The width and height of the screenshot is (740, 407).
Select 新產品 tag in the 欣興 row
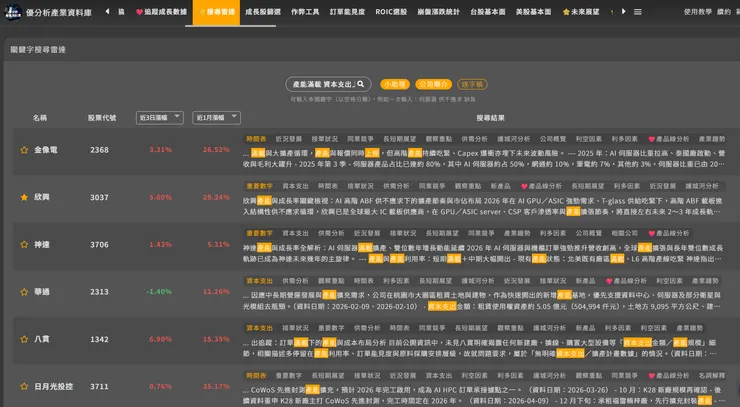[500, 186]
